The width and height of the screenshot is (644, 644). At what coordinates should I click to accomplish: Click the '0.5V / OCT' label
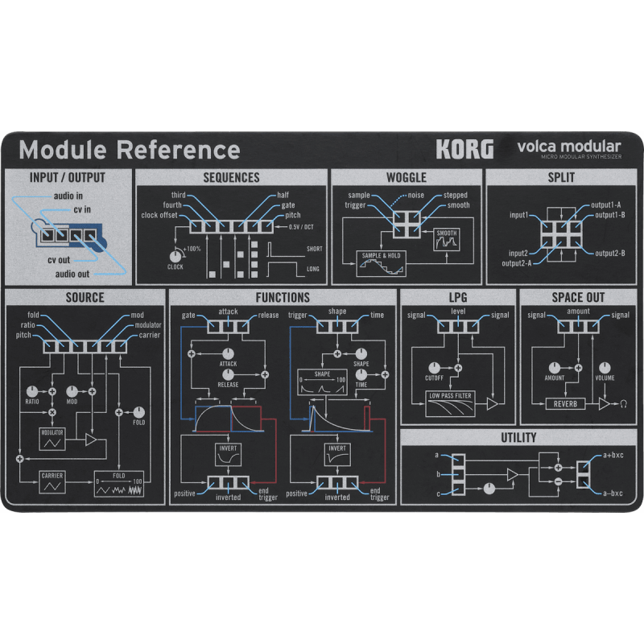coord(301,227)
